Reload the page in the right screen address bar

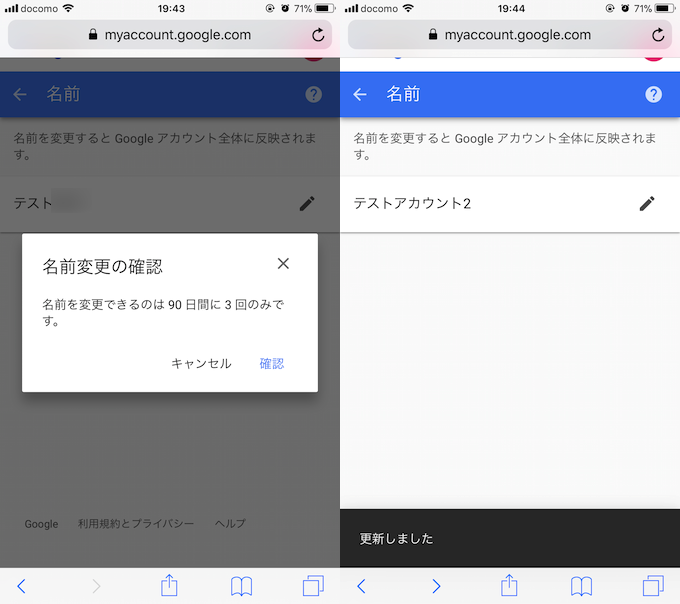[657, 35]
